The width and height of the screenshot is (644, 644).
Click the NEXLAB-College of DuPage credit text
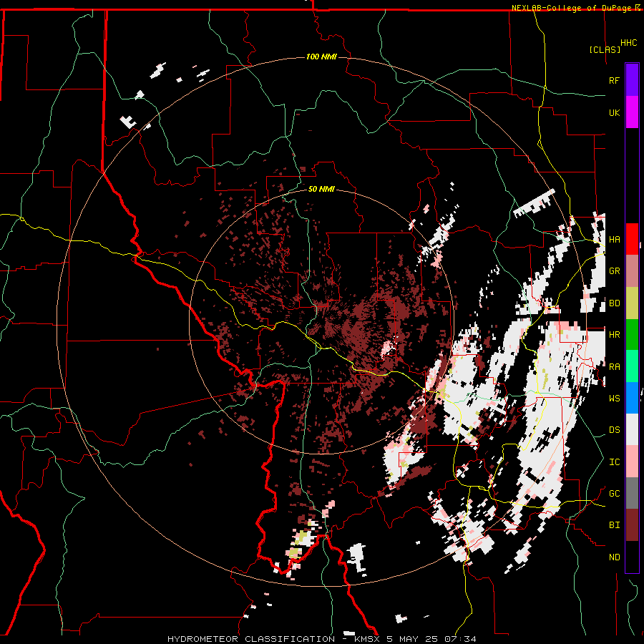coord(571,8)
